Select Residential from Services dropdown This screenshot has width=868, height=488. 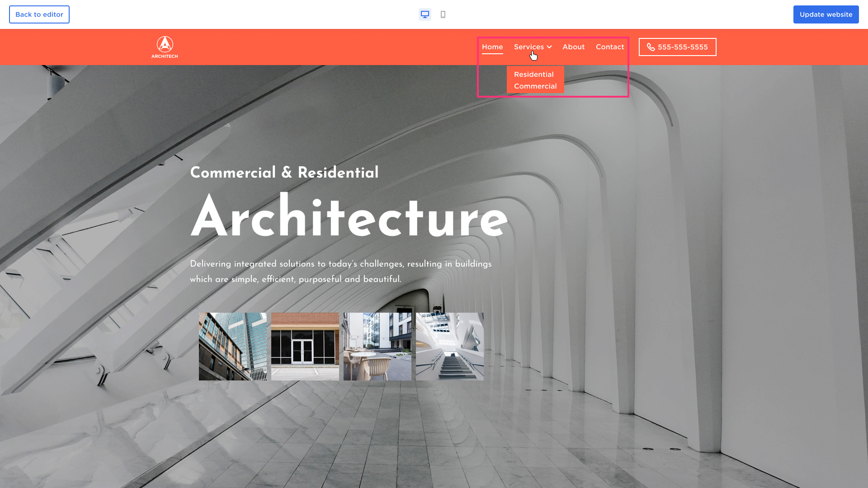[x=533, y=75]
